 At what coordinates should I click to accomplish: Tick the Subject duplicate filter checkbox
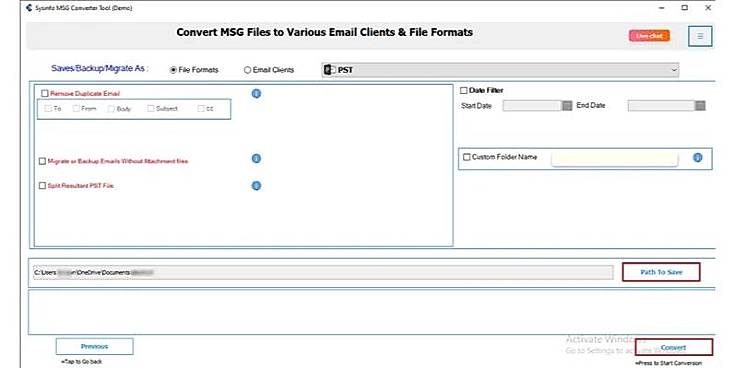point(151,108)
